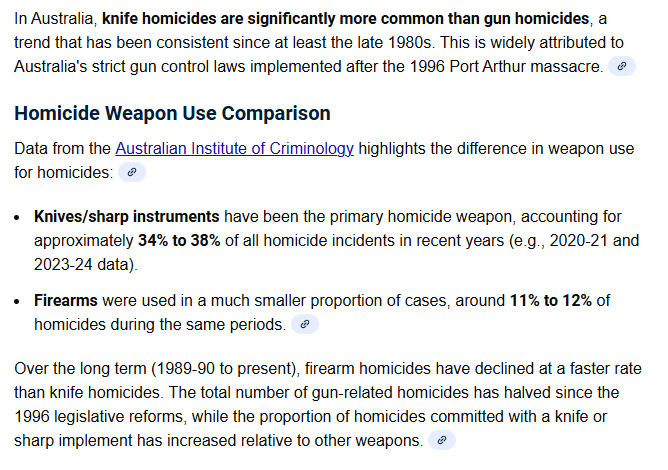The height and width of the screenshot is (470, 668).
Task: Click the bold "34% to 38%" figure
Action: point(180,241)
